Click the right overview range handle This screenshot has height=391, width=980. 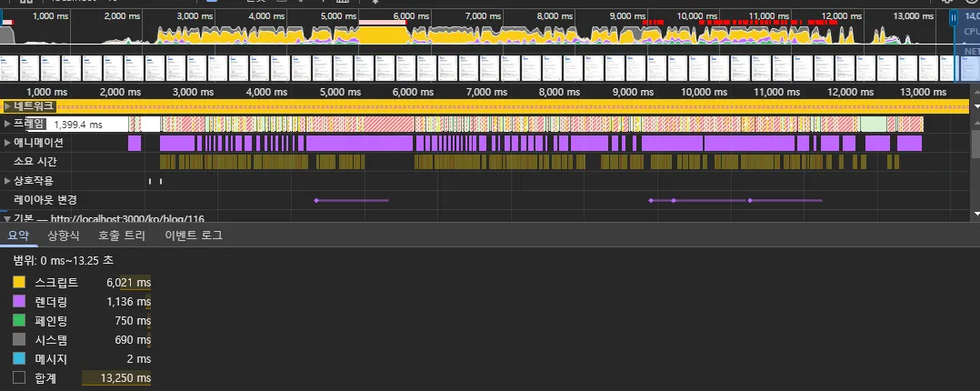[954, 20]
